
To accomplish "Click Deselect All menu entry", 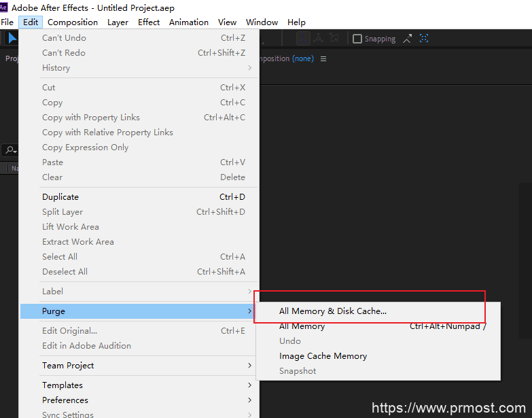I will coord(139,271).
